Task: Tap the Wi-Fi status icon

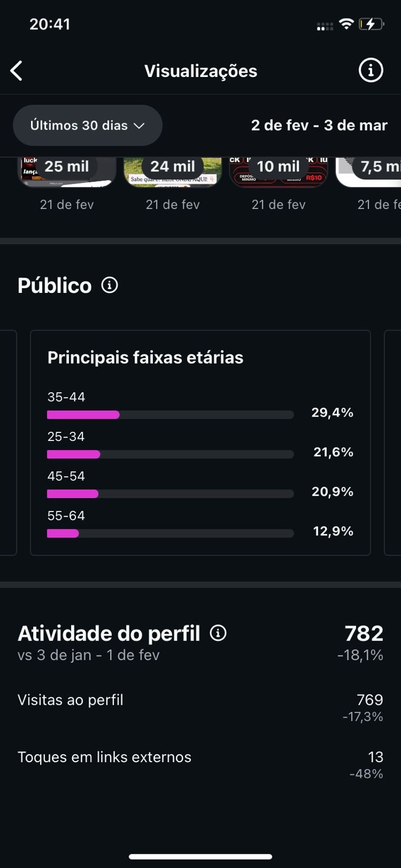Action: [x=346, y=24]
